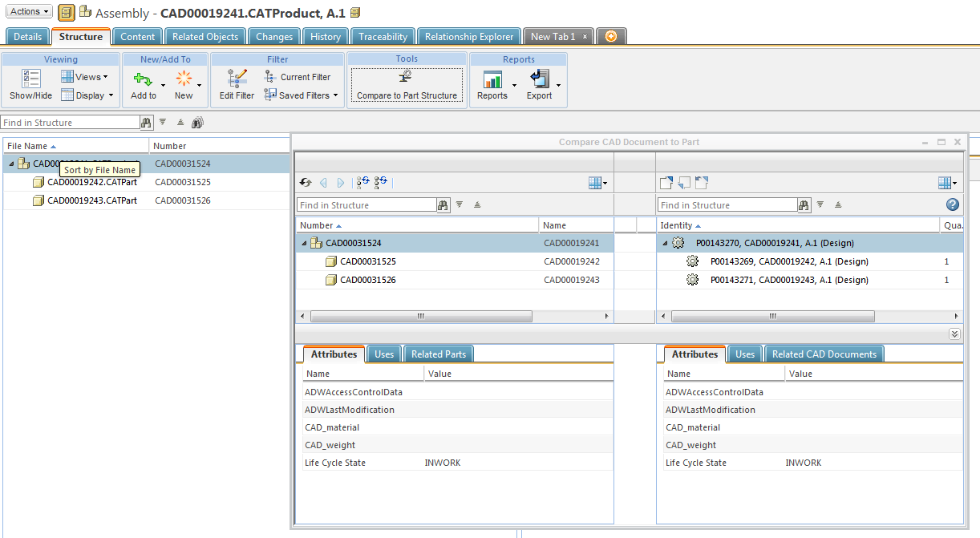Expand the Add to dropdown arrow
The image size is (980, 538).
(163, 85)
